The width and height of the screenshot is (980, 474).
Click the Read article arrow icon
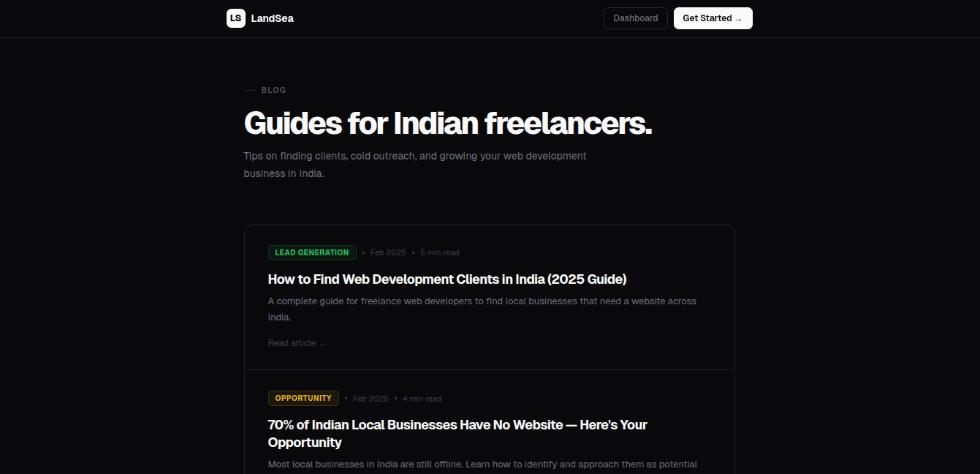click(x=322, y=342)
